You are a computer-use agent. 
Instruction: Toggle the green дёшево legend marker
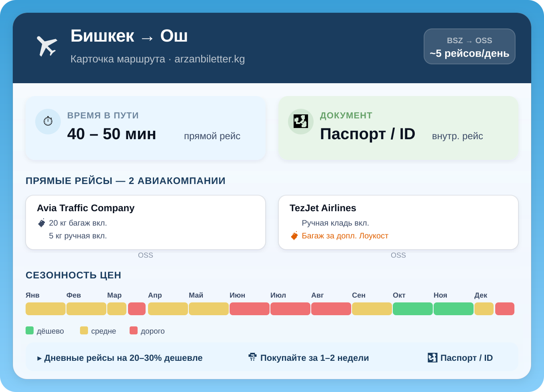tap(29, 330)
